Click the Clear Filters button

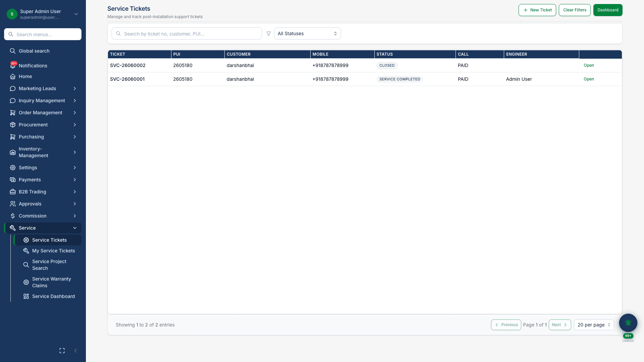[575, 10]
